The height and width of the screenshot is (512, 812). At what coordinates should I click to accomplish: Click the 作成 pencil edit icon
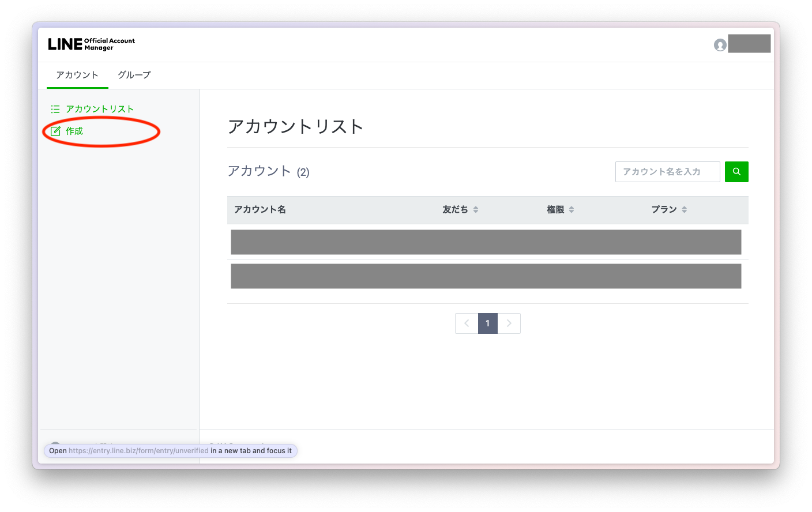(x=55, y=131)
